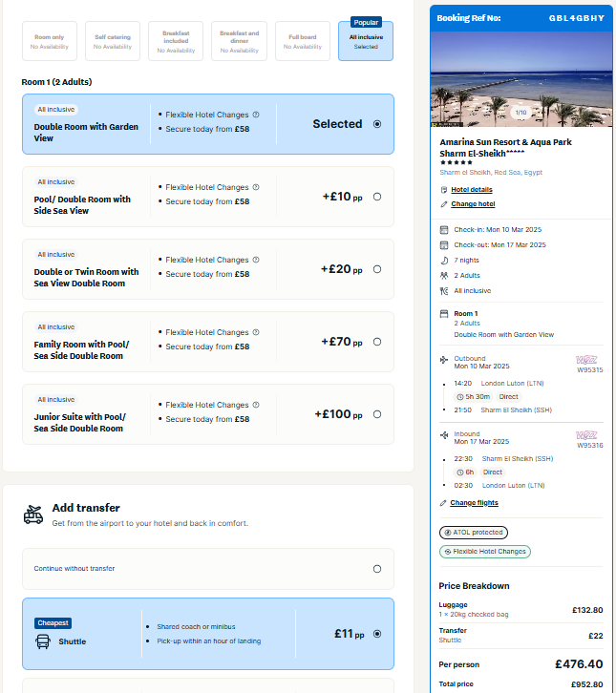Click the Popular badge above All inclusive

tap(366, 22)
